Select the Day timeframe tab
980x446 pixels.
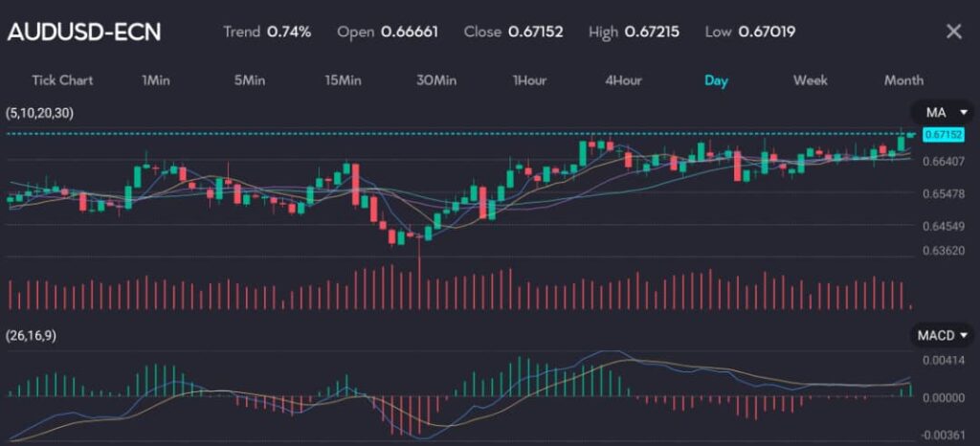point(716,80)
